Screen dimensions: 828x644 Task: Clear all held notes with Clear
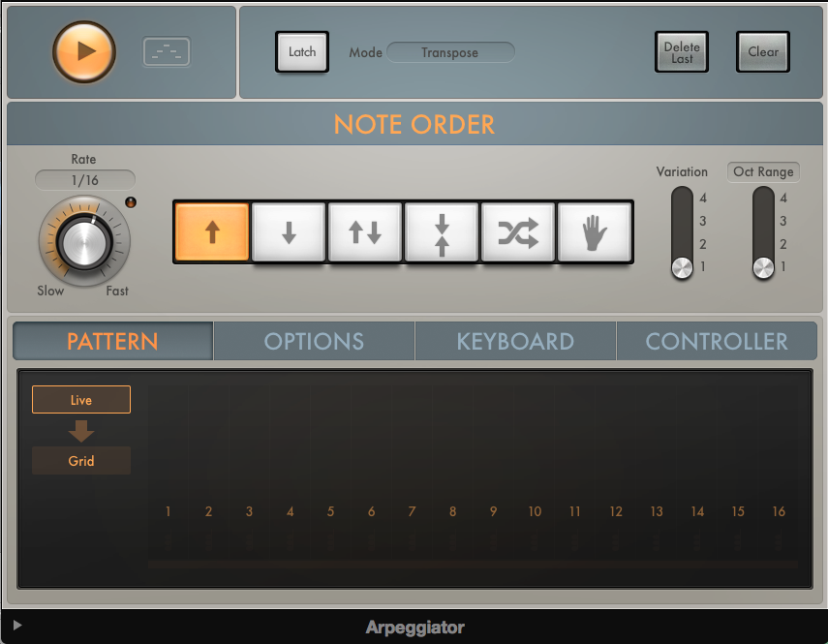point(762,52)
